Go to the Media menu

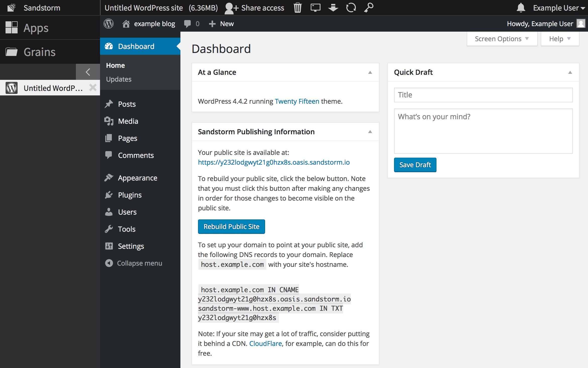[x=140, y=121]
